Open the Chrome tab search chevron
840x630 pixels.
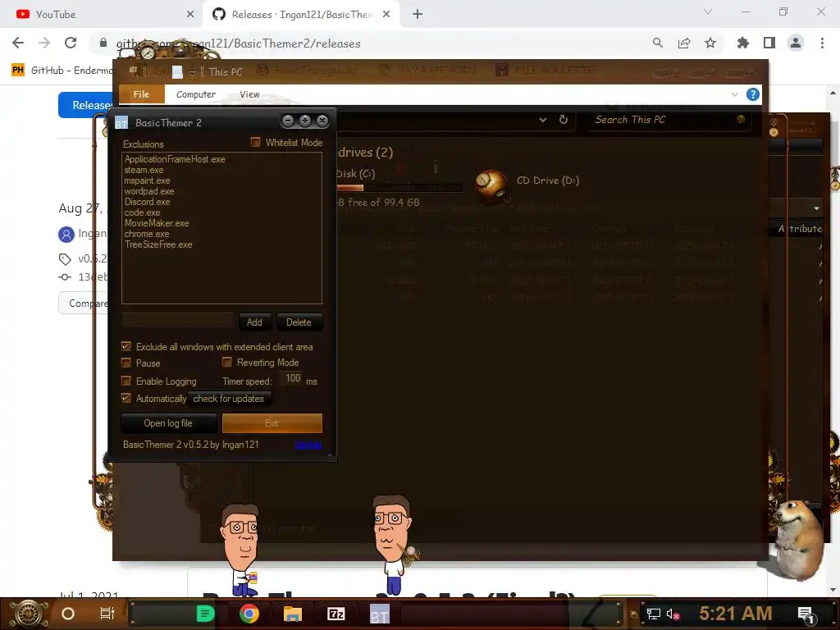(x=708, y=11)
